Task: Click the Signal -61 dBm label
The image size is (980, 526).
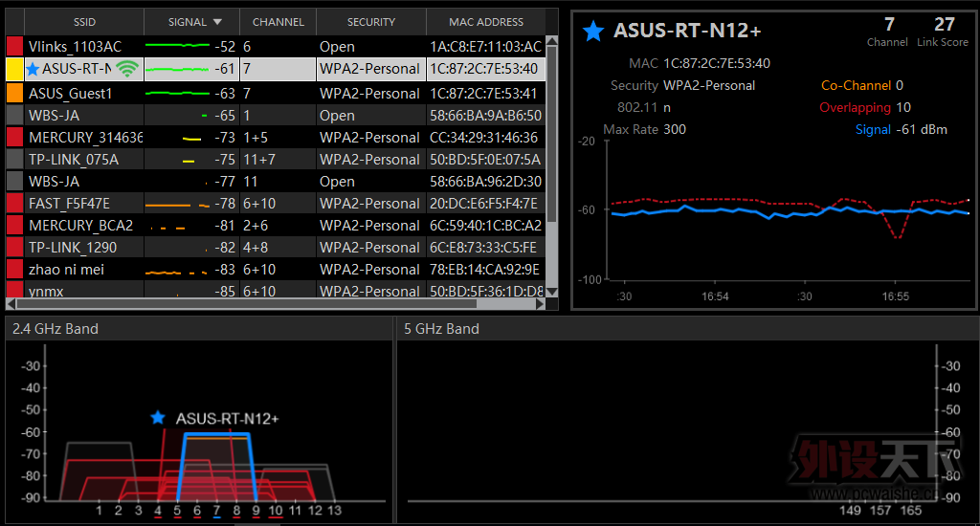Action: (902, 129)
